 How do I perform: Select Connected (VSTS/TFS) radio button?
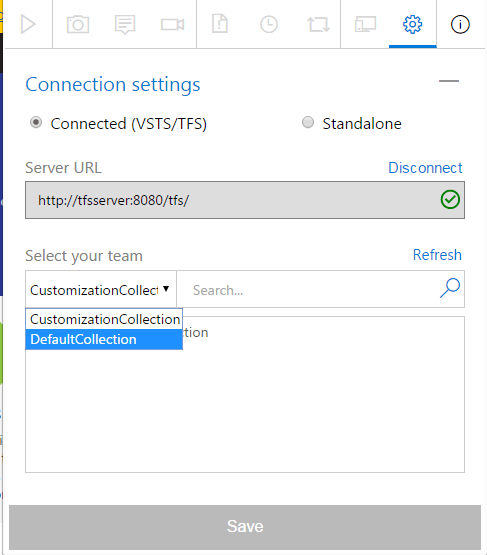[36, 122]
